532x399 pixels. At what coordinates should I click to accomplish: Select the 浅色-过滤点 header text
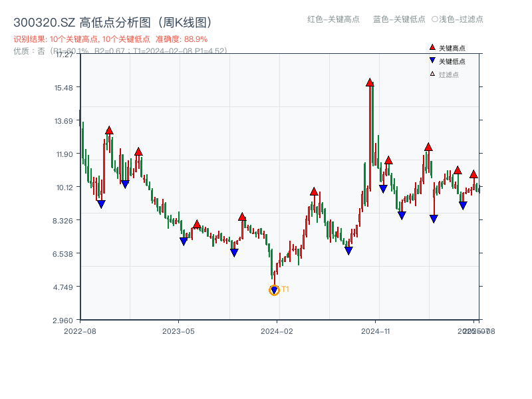tap(461, 19)
